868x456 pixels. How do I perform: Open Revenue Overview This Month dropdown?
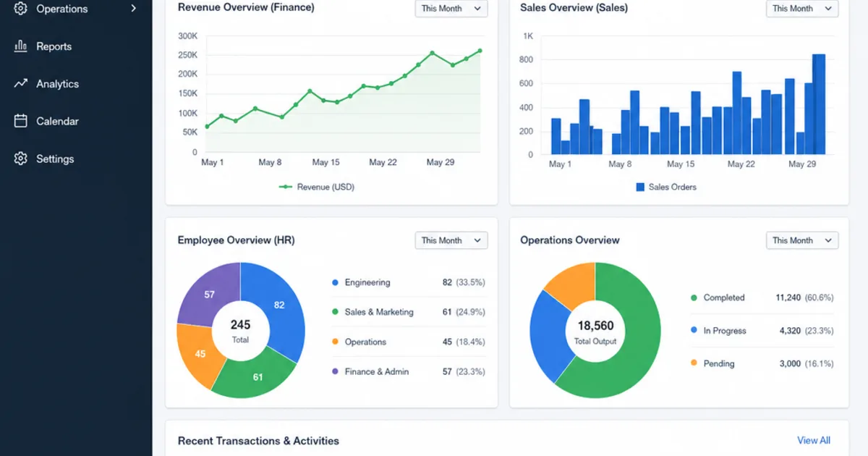tap(451, 9)
